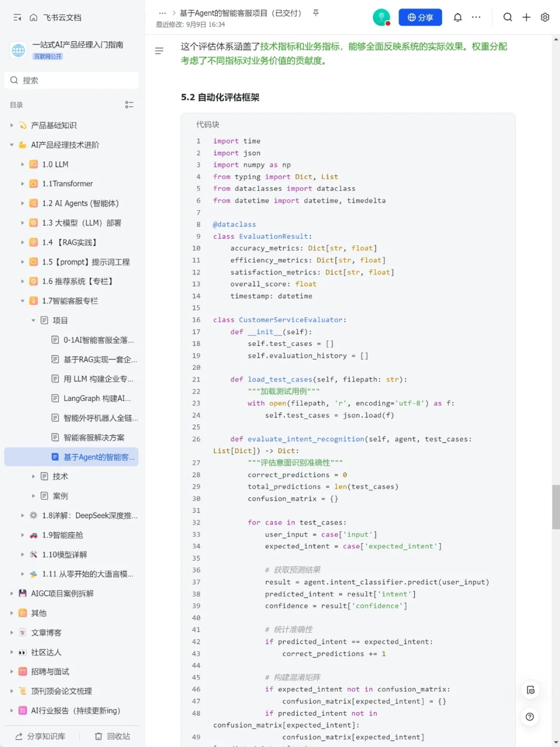Click the knowledge base globe logo
The image size is (560, 747).
[19, 50]
